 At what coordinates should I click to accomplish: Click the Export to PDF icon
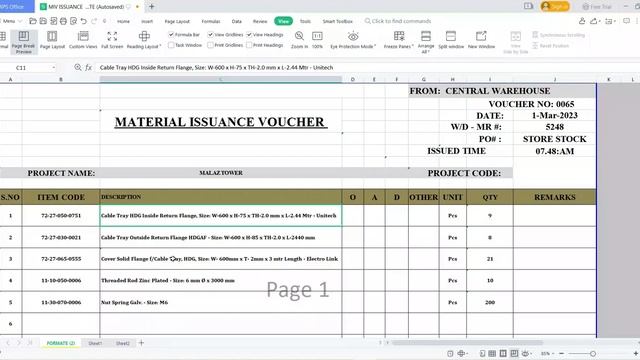click(53, 21)
